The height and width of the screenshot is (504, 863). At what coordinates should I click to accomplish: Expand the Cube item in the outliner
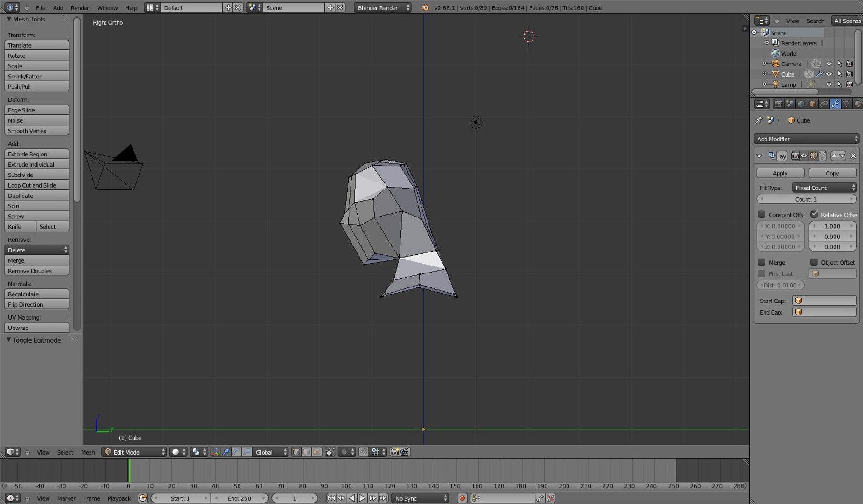pos(764,74)
